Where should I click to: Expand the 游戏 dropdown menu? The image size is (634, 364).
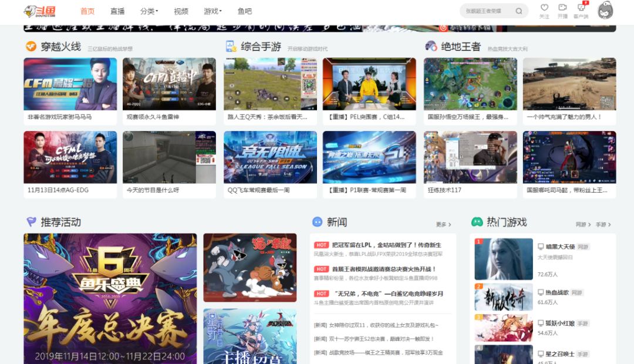pyautogui.click(x=213, y=11)
